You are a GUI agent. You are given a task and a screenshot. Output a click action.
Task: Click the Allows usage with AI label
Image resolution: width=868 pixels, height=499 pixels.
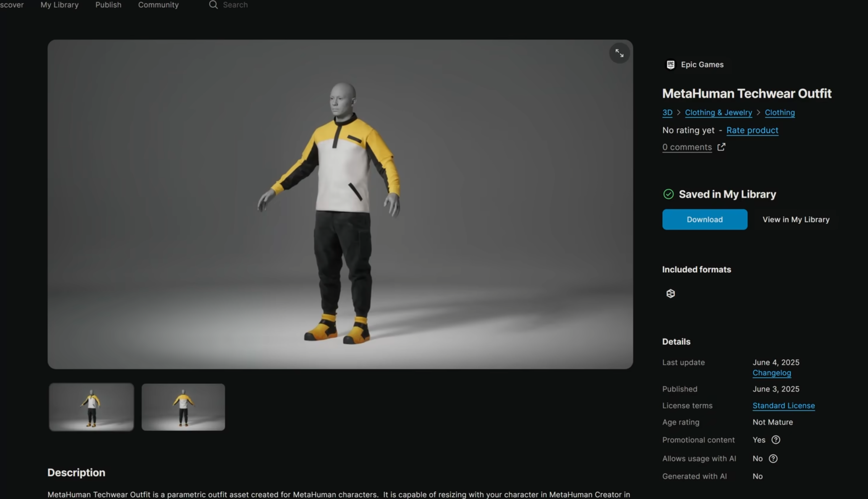click(x=699, y=458)
